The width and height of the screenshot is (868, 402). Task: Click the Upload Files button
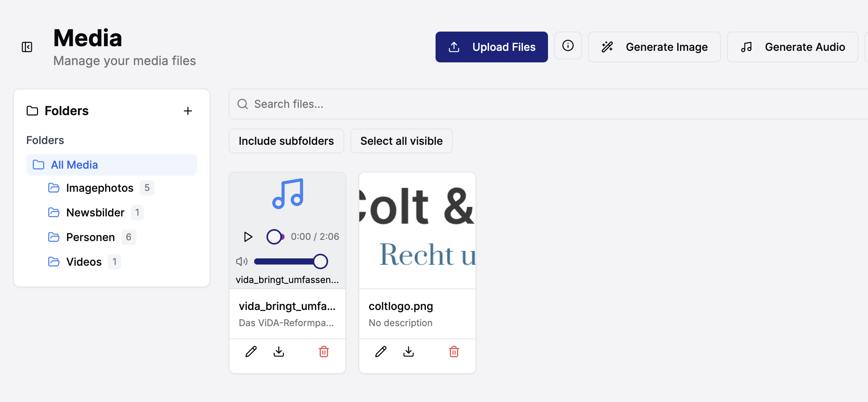click(x=491, y=47)
